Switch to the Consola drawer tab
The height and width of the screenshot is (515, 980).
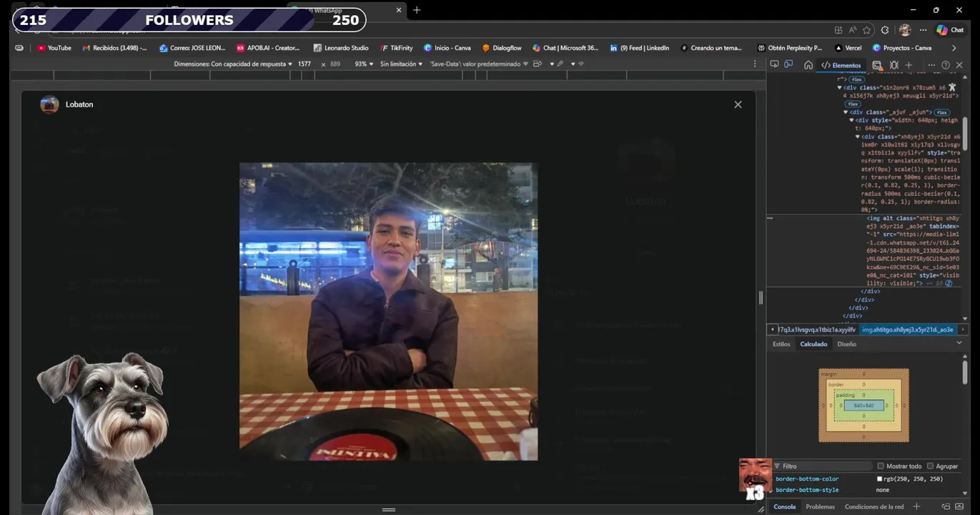click(784, 506)
